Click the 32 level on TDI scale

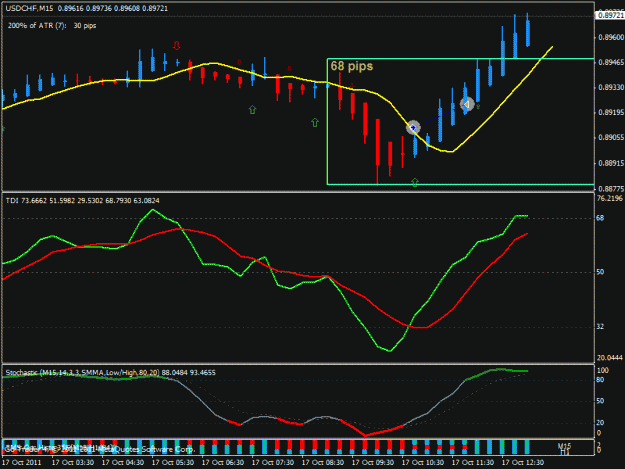(x=600, y=326)
